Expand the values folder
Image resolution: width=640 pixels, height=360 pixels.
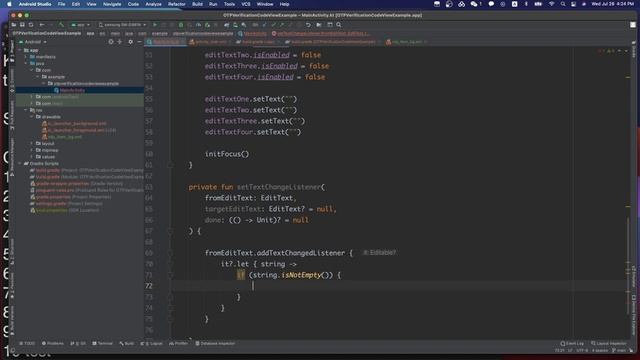pos(32,157)
